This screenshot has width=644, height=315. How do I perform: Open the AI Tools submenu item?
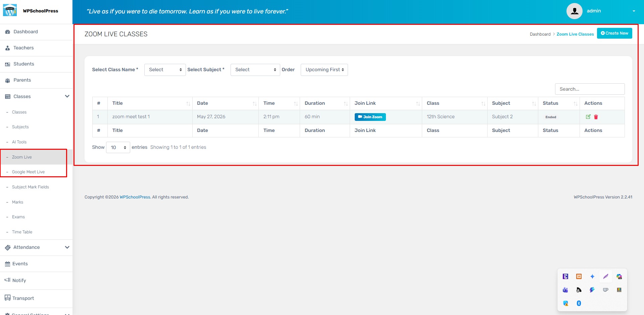tap(19, 142)
